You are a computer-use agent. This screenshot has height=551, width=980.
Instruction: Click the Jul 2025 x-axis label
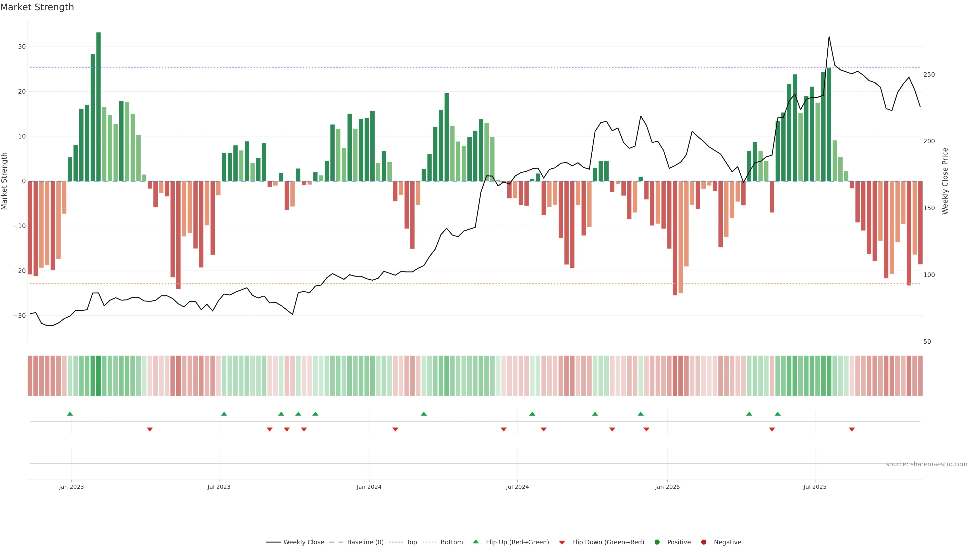(x=815, y=487)
